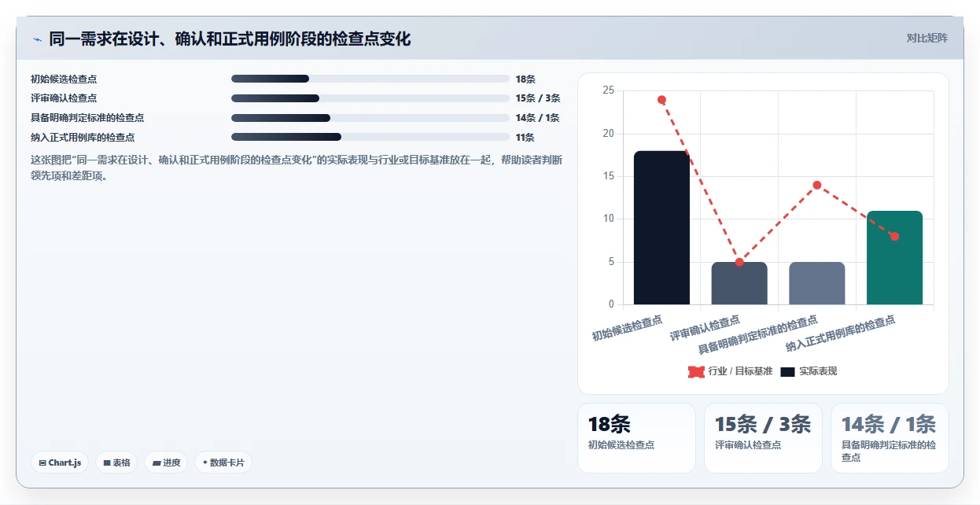Screen dimensions: 980x505
Task: Click the red benchmark point at 5
Action: click(x=739, y=262)
